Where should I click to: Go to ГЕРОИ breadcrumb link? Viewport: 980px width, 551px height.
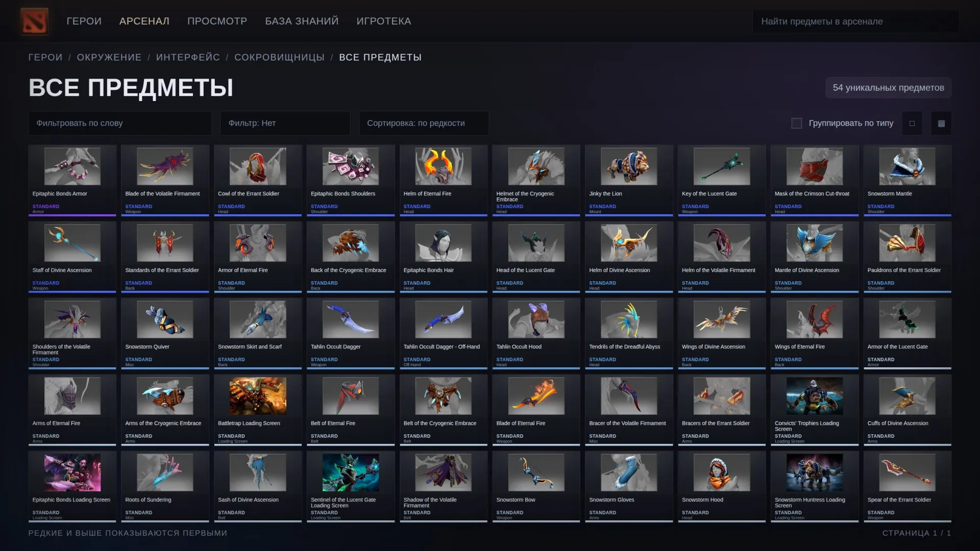[x=45, y=57]
